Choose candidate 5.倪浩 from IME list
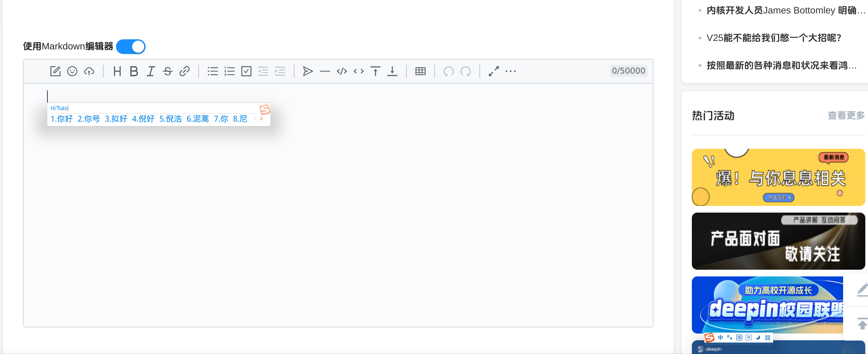 tap(170, 119)
